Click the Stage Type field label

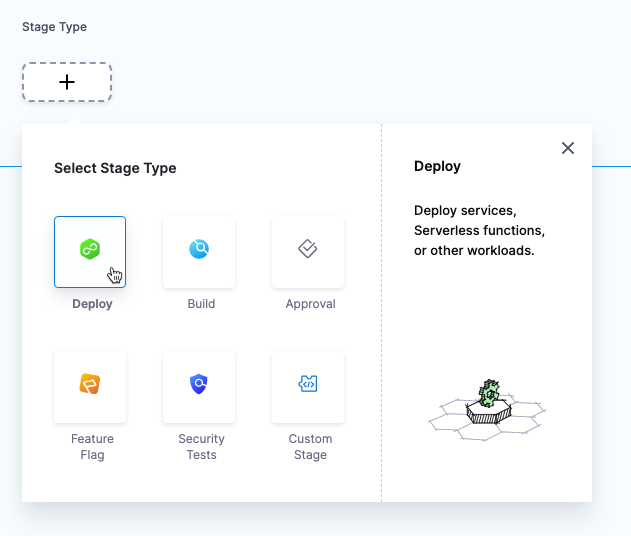[54, 27]
